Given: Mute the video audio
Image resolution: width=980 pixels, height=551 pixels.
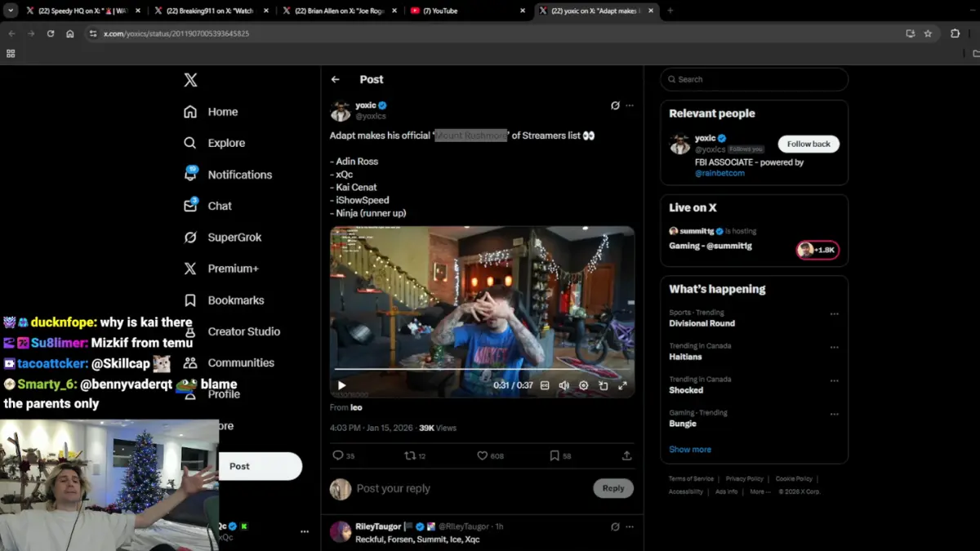Looking at the screenshot, I should point(564,385).
